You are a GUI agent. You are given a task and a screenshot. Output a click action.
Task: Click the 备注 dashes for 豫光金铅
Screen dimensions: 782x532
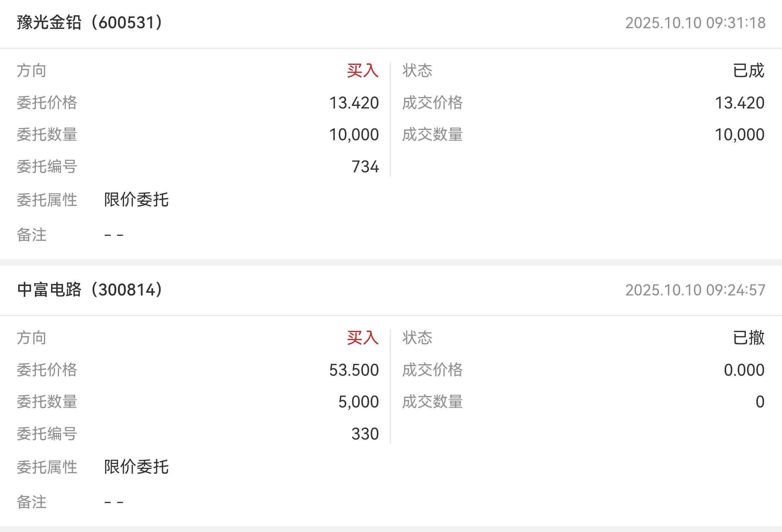[x=114, y=235]
